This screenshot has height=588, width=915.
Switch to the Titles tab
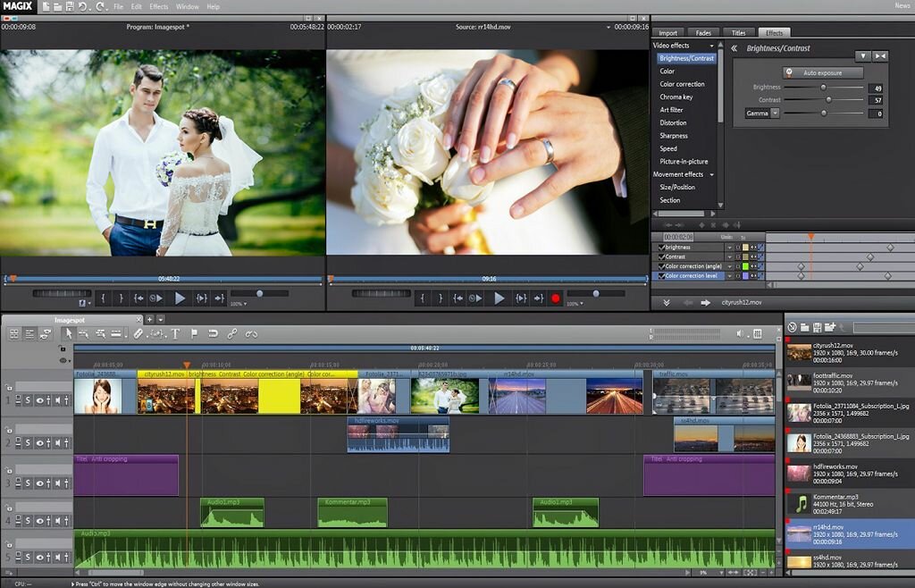(x=738, y=33)
